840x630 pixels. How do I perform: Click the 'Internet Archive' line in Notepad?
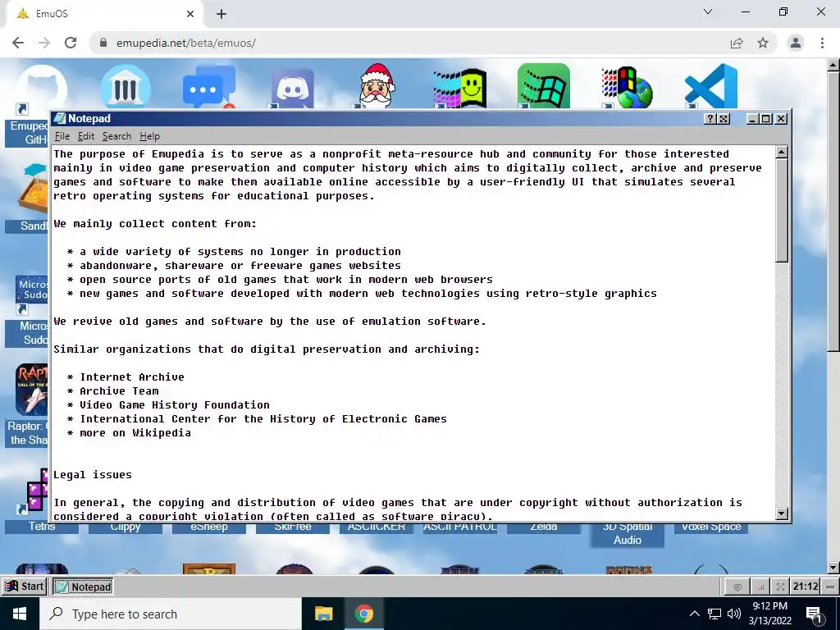[132, 377]
